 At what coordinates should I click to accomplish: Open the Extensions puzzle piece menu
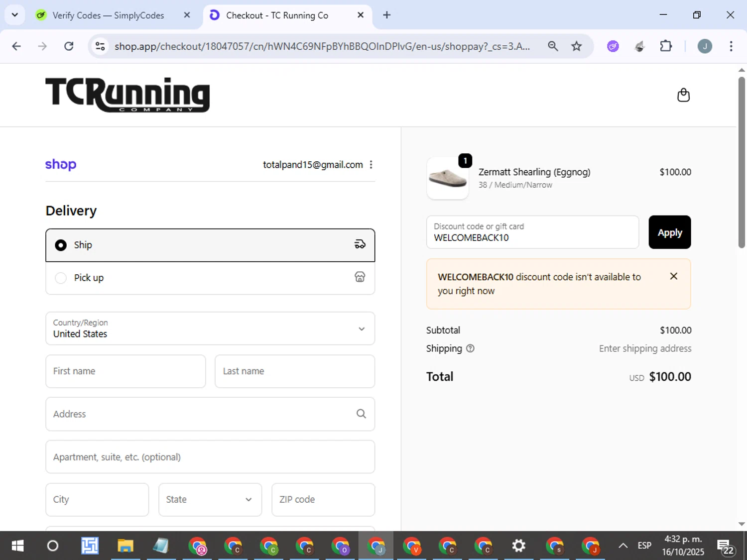666,46
